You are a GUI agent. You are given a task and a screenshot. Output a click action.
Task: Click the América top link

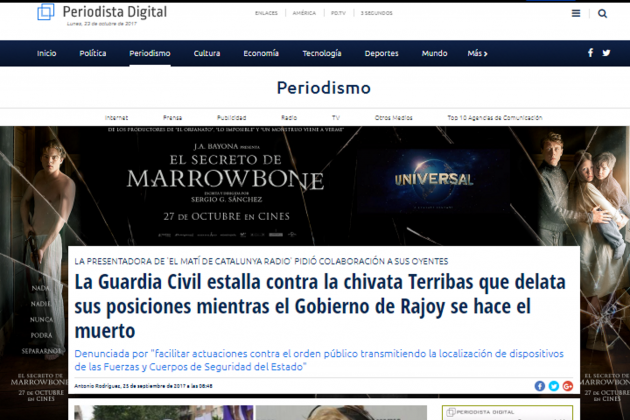click(304, 13)
